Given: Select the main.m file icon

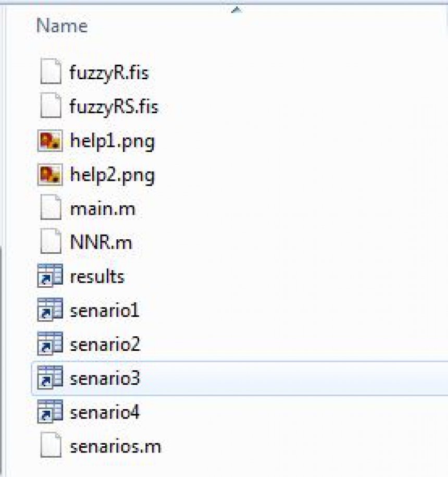Looking at the screenshot, I should pyautogui.click(x=51, y=207).
